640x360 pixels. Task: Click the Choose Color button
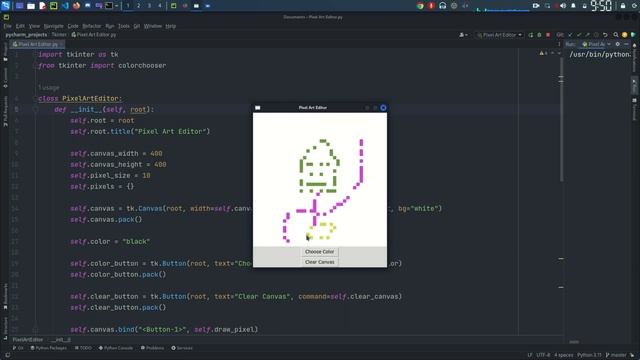pos(320,252)
